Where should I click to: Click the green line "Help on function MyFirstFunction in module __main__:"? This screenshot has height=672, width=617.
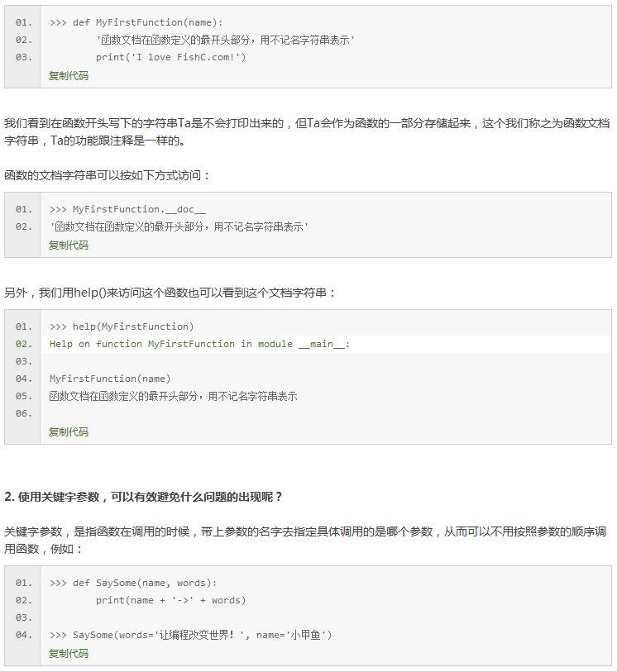point(199,344)
